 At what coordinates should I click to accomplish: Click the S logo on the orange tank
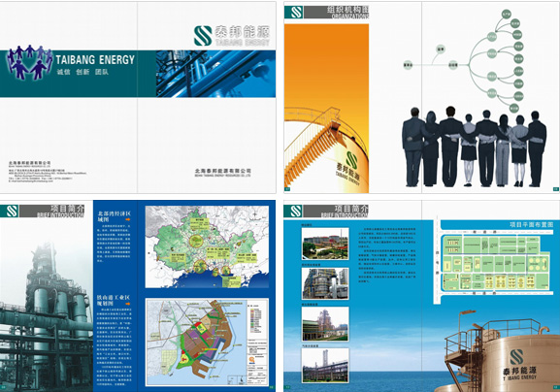tap(351, 161)
